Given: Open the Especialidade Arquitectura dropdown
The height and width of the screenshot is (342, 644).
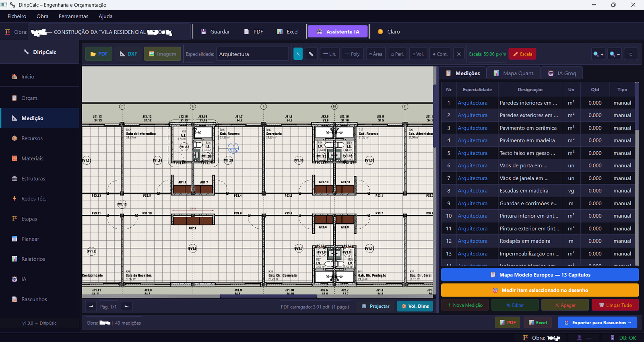Looking at the screenshot, I should coord(252,54).
